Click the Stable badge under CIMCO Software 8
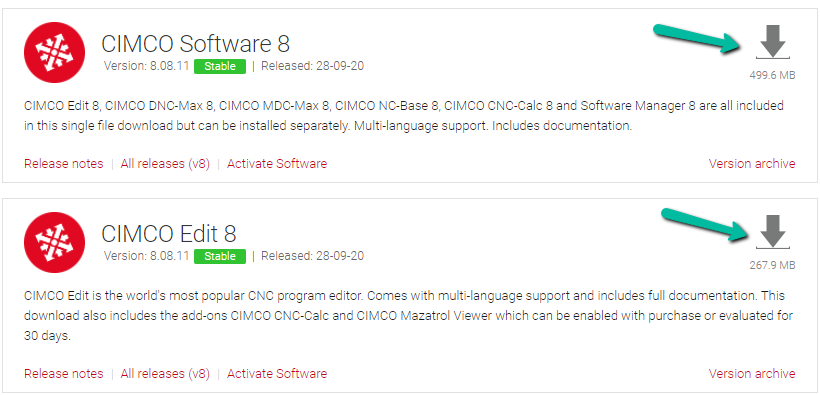This screenshot has height=395, width=820. tap(220, 66)
